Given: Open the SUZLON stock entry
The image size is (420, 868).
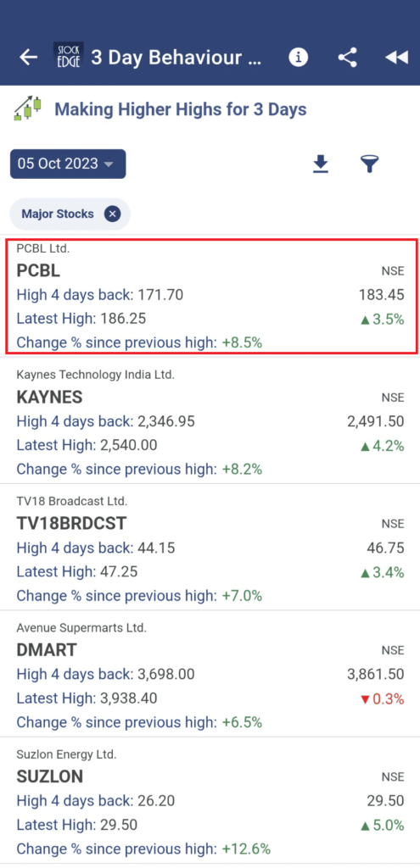Looking at the screenshot, I should point(210,800).
